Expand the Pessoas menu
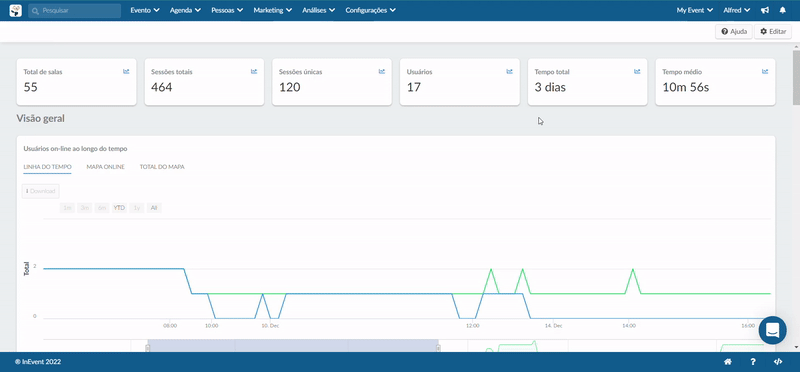Image resolution: width=800 pixels, height=372 pixels. pos(227,10)
